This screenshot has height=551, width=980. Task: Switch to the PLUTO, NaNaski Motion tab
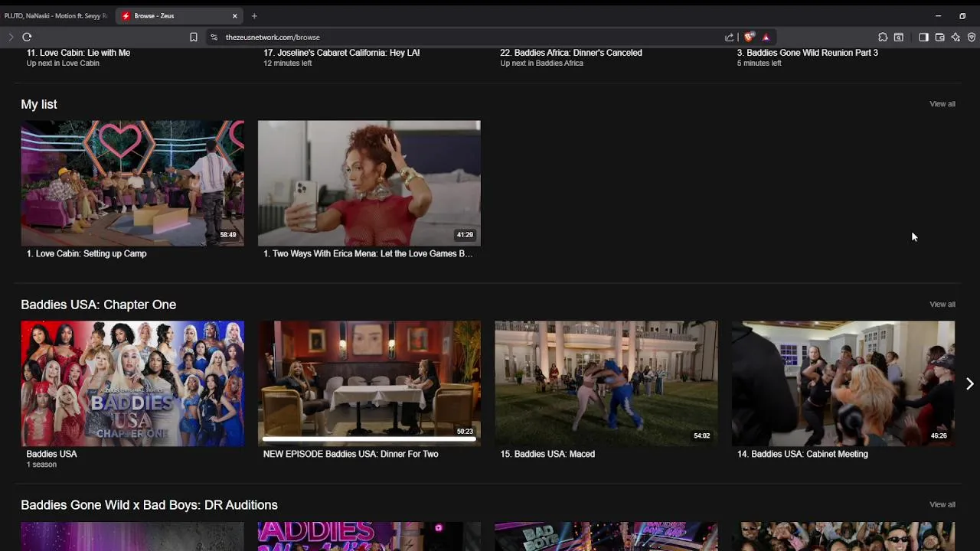coord(56,15)
